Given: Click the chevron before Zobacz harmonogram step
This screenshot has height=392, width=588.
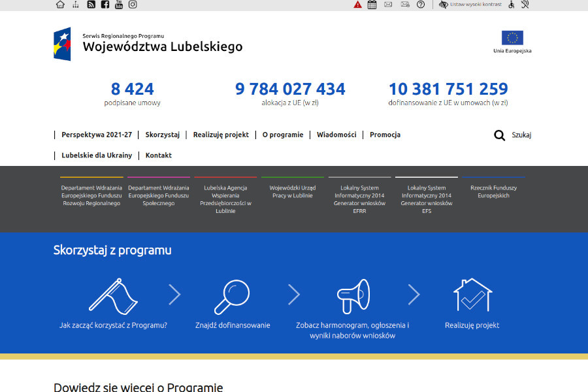Looking at the screenshot, I should pyautogui.click(x=294, y=295).
